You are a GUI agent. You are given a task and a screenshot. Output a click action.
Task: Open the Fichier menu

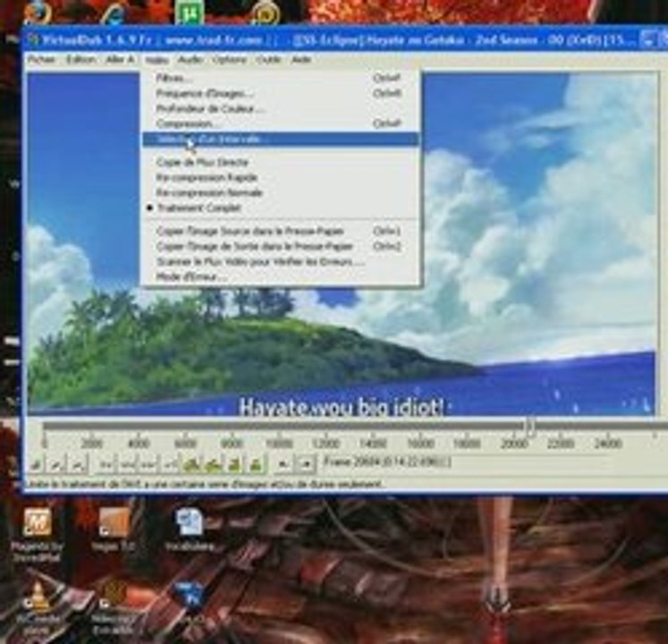coord(41,60)
